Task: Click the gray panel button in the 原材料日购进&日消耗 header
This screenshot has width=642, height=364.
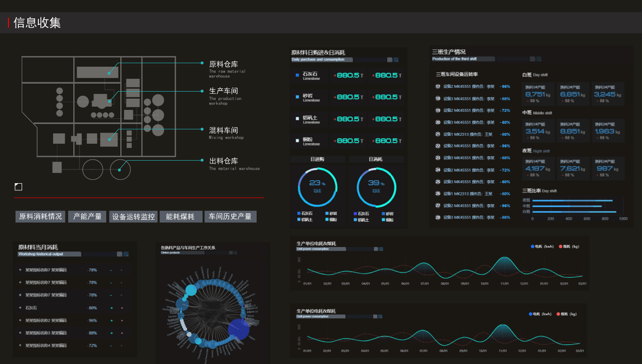Action: (x=390, y=60)
